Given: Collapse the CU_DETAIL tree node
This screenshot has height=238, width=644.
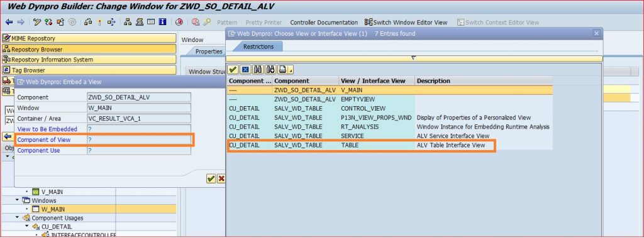Looking at the screenshot, I should pos(27,226).
